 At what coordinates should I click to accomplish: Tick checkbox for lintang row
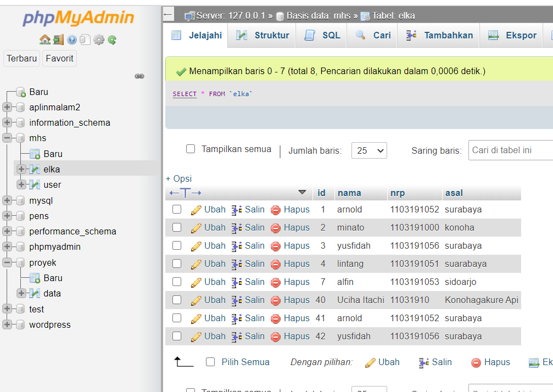point(177,264)
